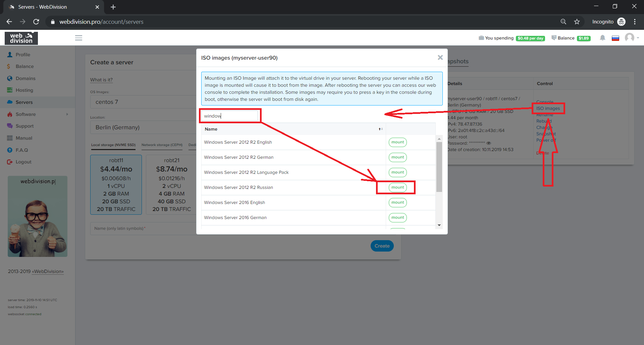Select the robt11 server plan
The width and height of the screenshot is (644, 345).
tap(116, 185)
